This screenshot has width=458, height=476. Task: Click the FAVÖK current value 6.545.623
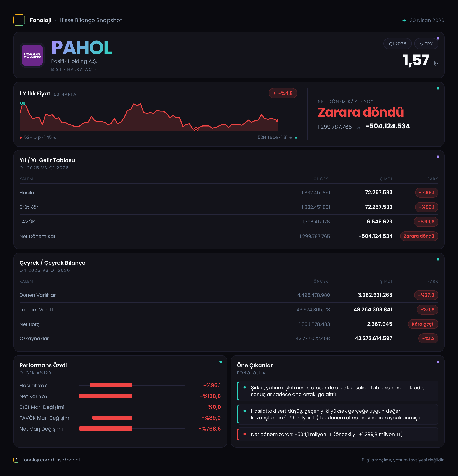pyautogui.click(x=379, y=222)
